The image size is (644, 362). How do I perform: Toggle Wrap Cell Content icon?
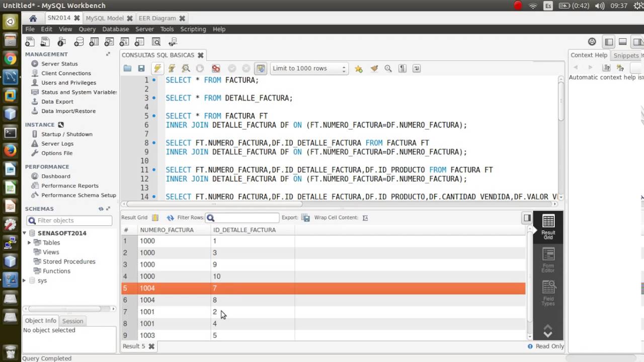click(x=365, y=218)
